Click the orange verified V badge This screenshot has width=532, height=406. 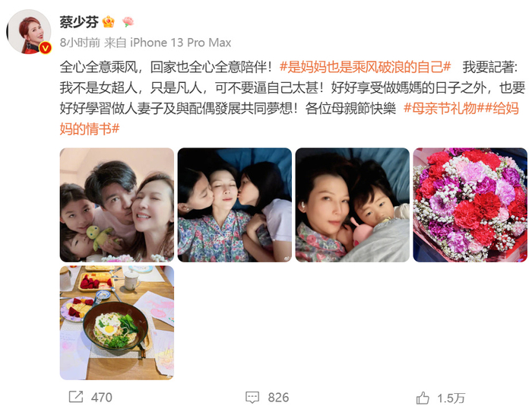click(x=45, y=48)
